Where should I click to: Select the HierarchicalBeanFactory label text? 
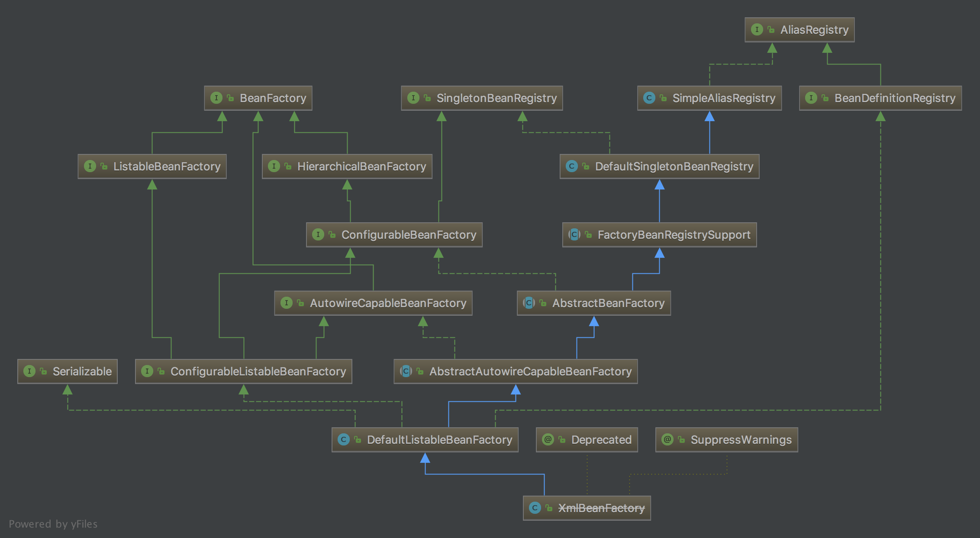(361, 167)
